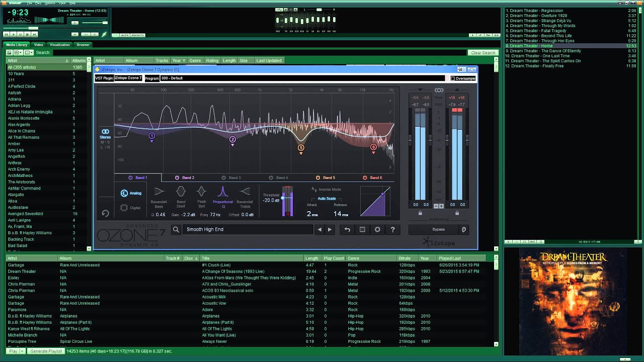
Task: Open media library columns dropdown
Action: 29,52
